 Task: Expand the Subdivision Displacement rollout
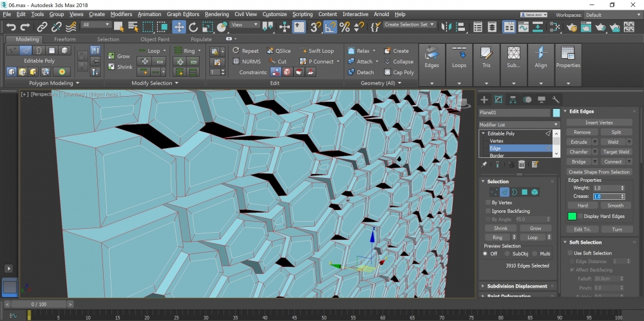[x=517, y=286]
